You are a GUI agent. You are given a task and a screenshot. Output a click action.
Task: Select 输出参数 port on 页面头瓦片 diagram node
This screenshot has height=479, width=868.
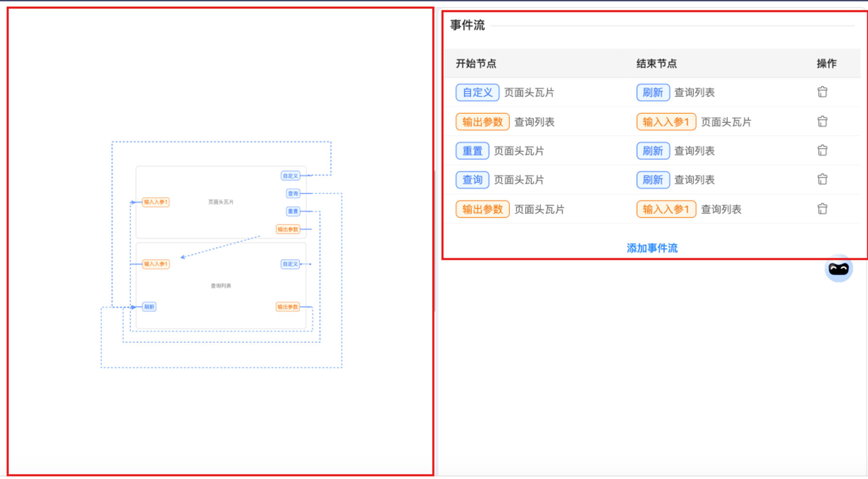point(288,229)
